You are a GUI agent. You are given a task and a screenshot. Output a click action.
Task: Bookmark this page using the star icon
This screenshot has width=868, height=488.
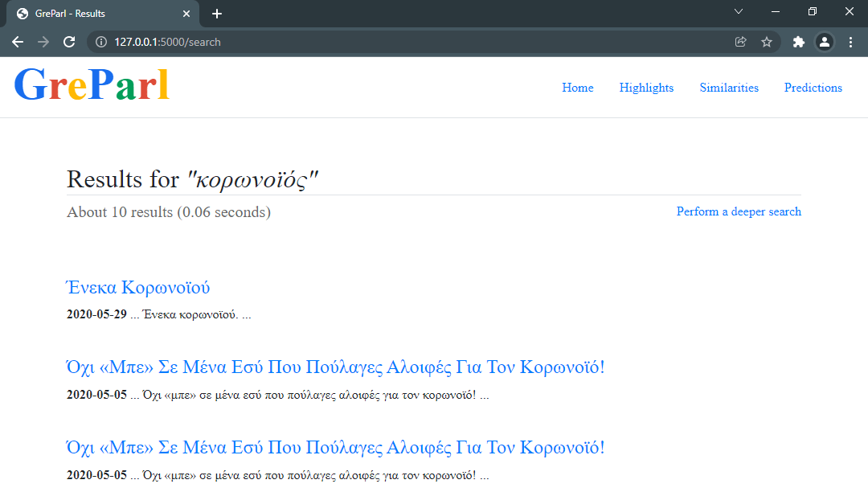click(x=767, y=42)
